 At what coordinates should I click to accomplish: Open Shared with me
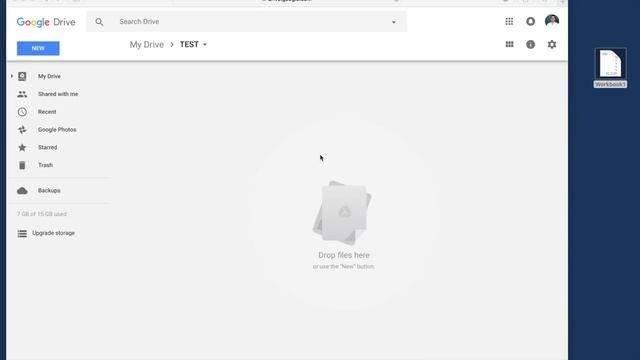click(x=58, y=94)
